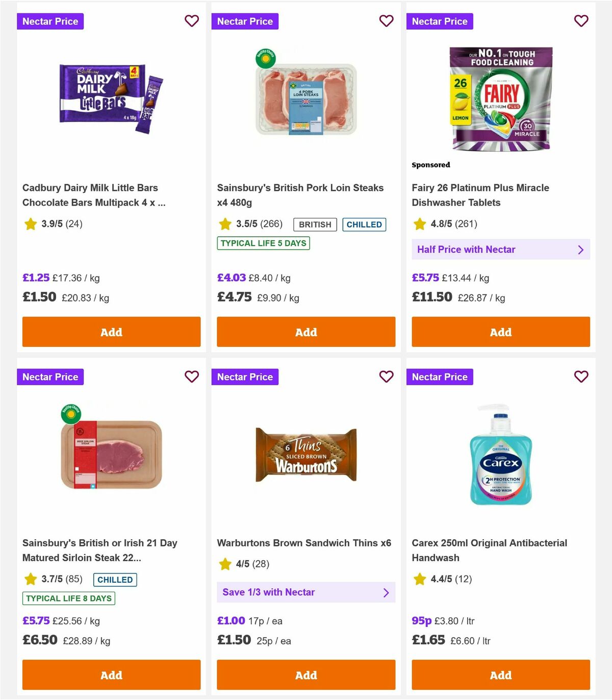
Task: Expand the Save 1/3 with Nectar promotion
Action: click(306, 592)
